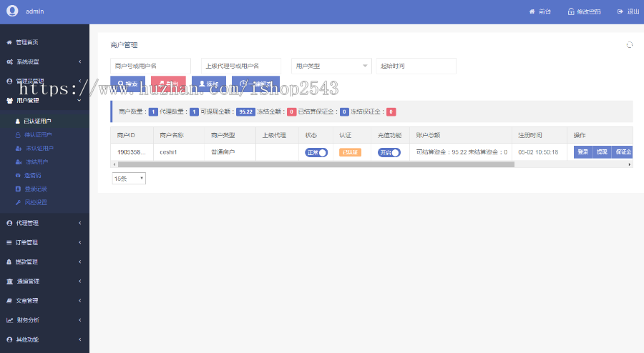Click the admin avatar icon
Image resolution: width=644 pixels, height=353 pixels.
[x=12, y=11]
